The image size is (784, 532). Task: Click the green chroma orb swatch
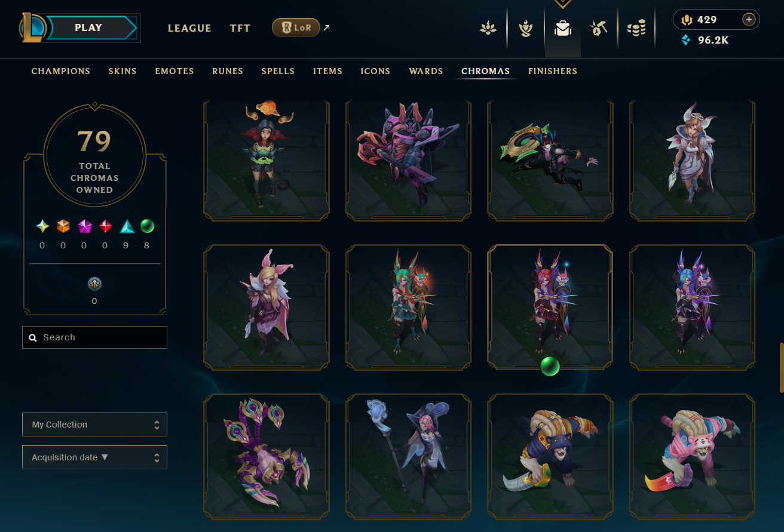550,367
